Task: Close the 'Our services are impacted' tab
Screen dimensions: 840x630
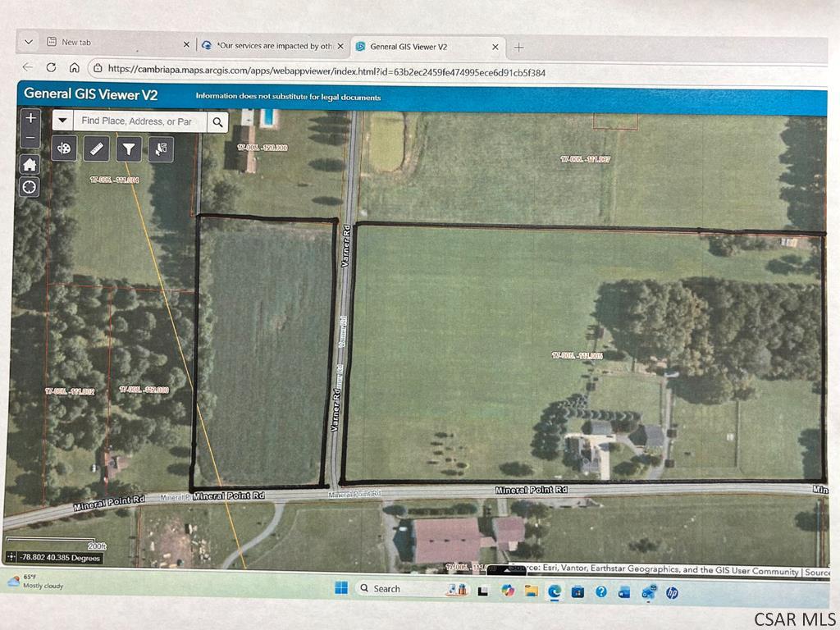Action: point(340,47)
